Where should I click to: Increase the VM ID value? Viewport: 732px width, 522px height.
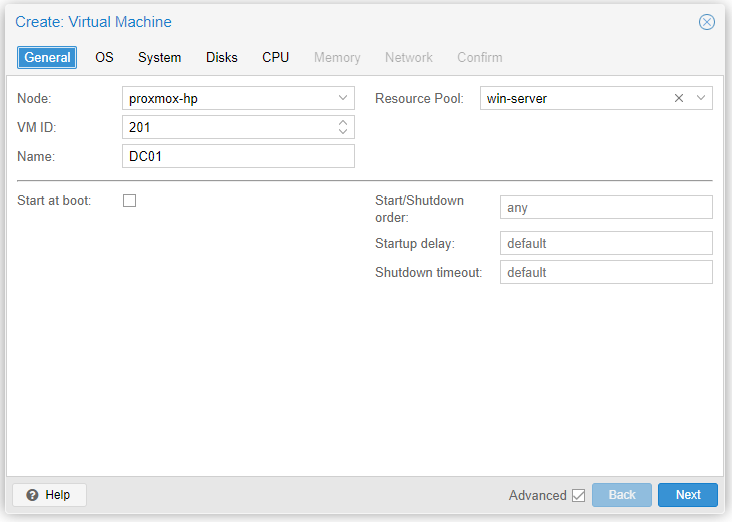(343, 122)
